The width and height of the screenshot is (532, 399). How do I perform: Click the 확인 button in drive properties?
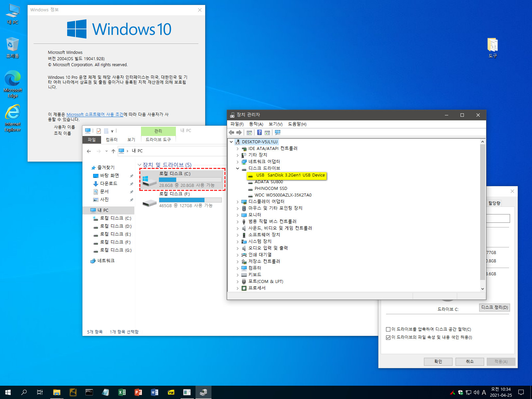pos(438,361)
